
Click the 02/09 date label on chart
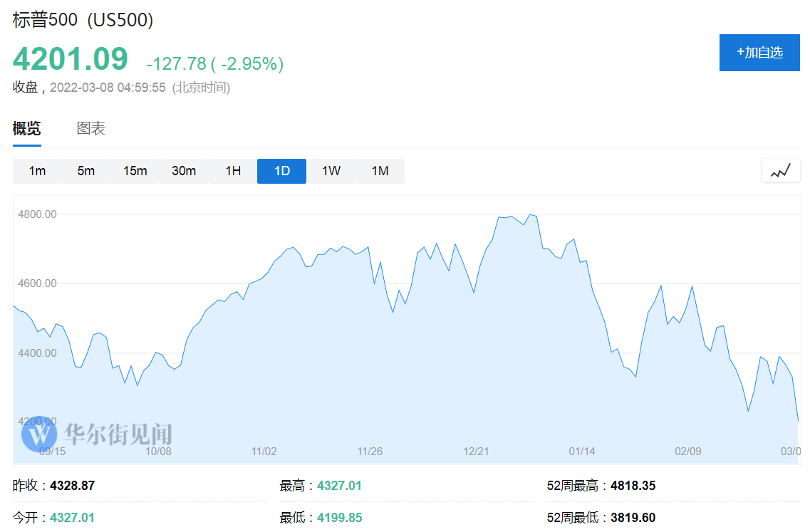click(688, 452)
